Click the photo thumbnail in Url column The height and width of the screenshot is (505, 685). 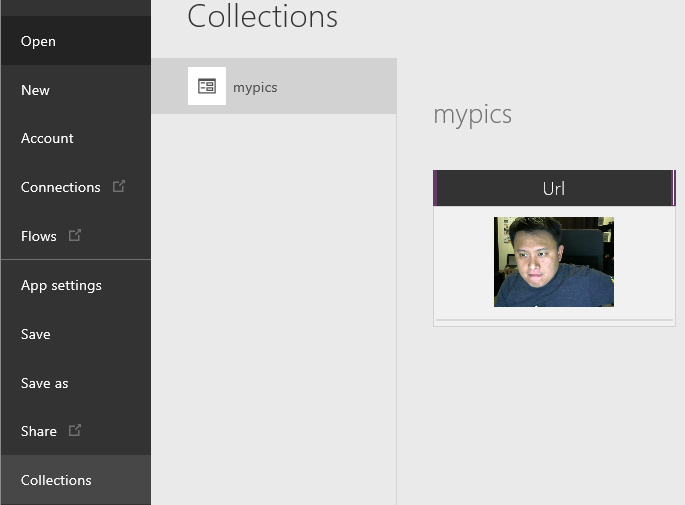pyautogui.click(x=553, y=262)
